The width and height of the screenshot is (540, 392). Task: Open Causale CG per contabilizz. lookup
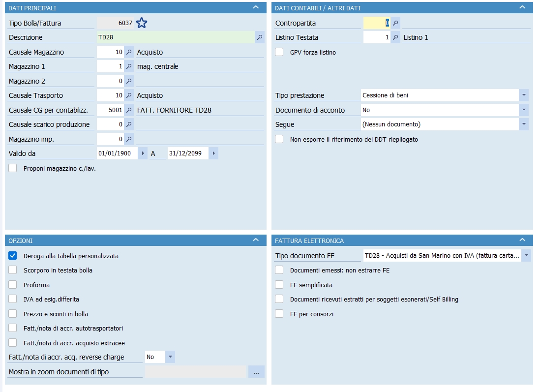(129, 110)
